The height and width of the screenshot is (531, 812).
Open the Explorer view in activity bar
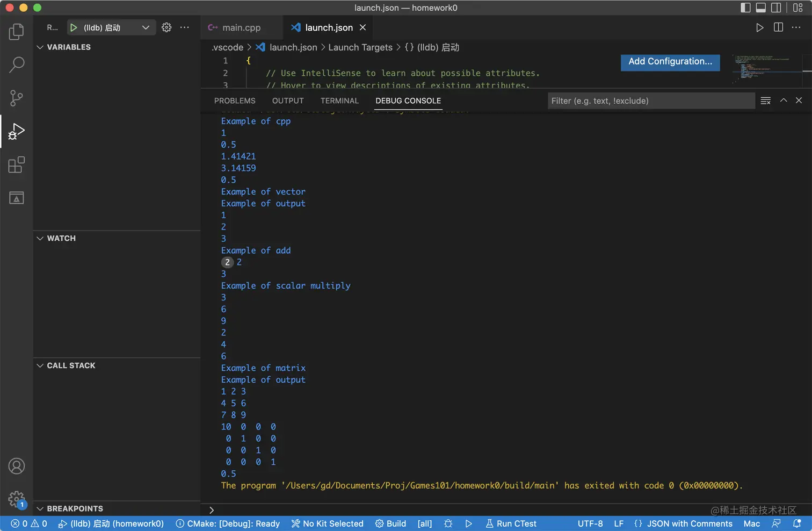click(x=17, y=32)
